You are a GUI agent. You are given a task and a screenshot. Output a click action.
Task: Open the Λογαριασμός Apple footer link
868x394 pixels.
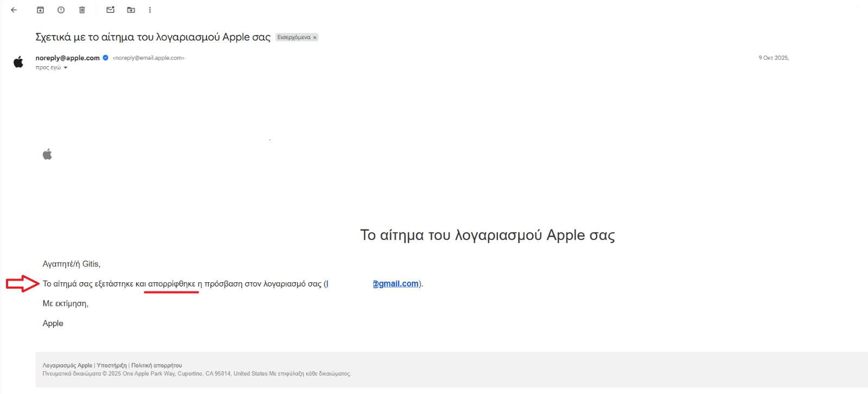coord(67,366)
